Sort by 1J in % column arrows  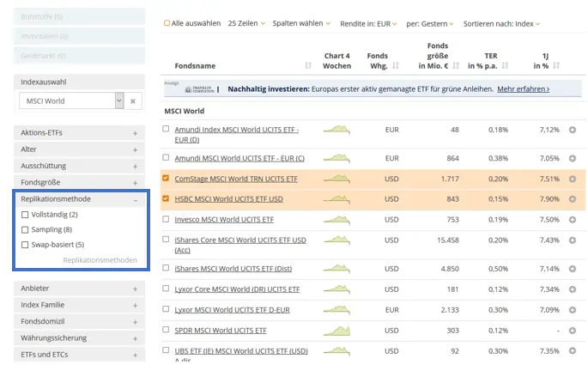[556, 65]
